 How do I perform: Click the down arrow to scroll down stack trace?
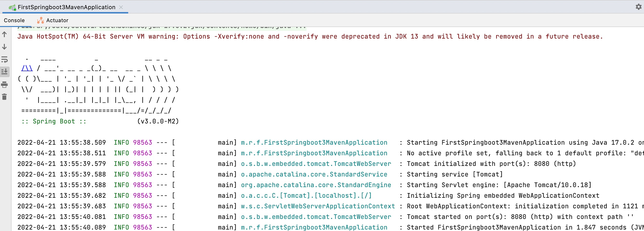click(5, 47)
